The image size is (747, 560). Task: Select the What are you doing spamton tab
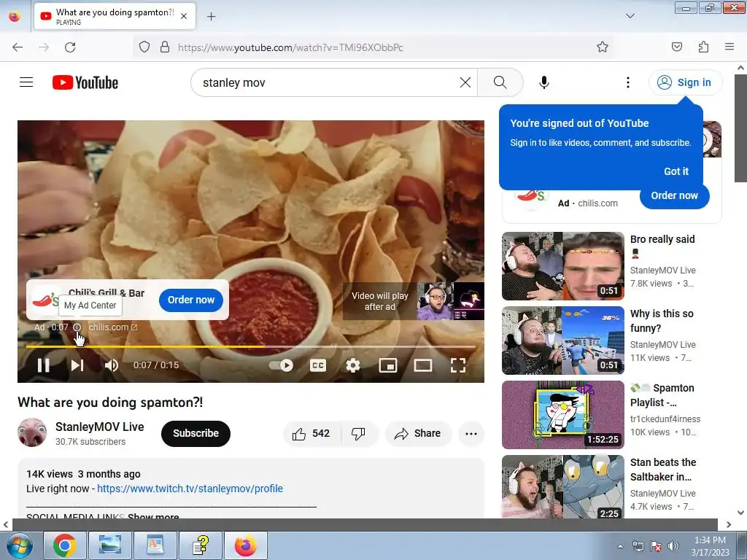115,16
